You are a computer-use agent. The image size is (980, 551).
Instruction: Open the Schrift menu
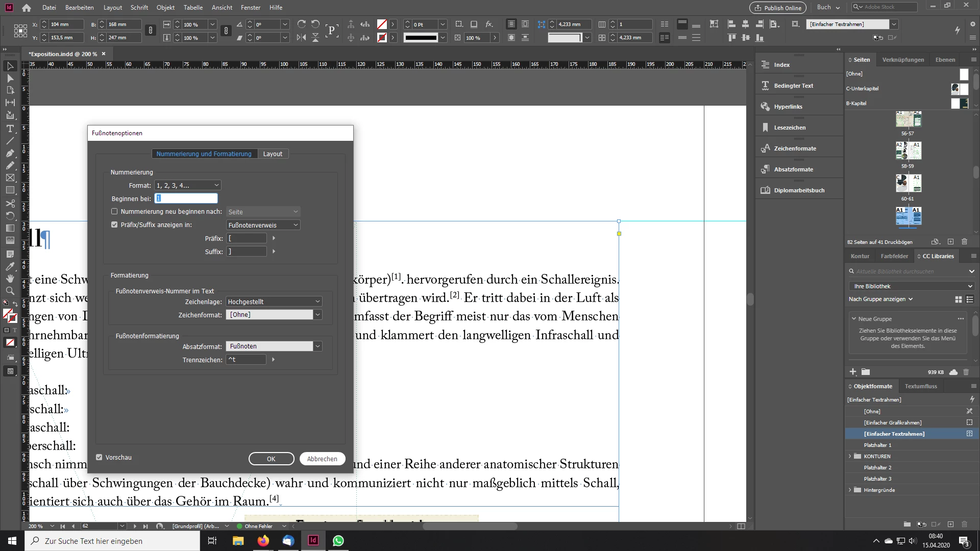pos(139,8)
